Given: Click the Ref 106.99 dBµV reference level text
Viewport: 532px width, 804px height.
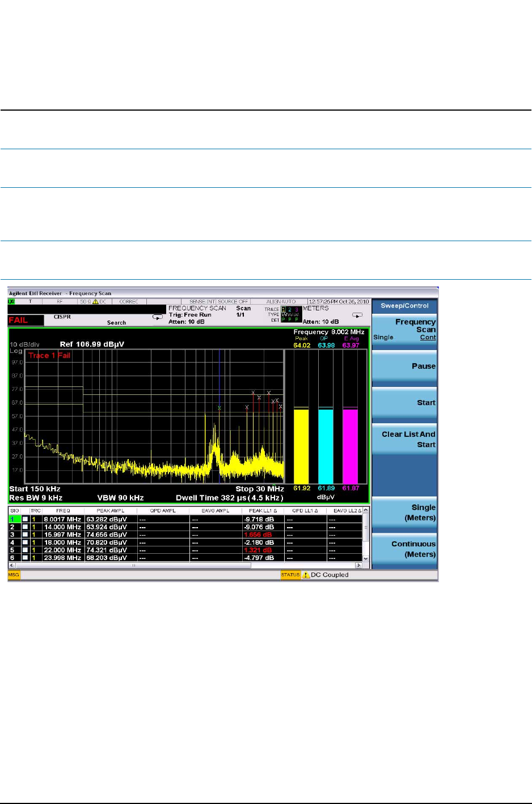Looking at the screenshot, I should coord(92,344).
